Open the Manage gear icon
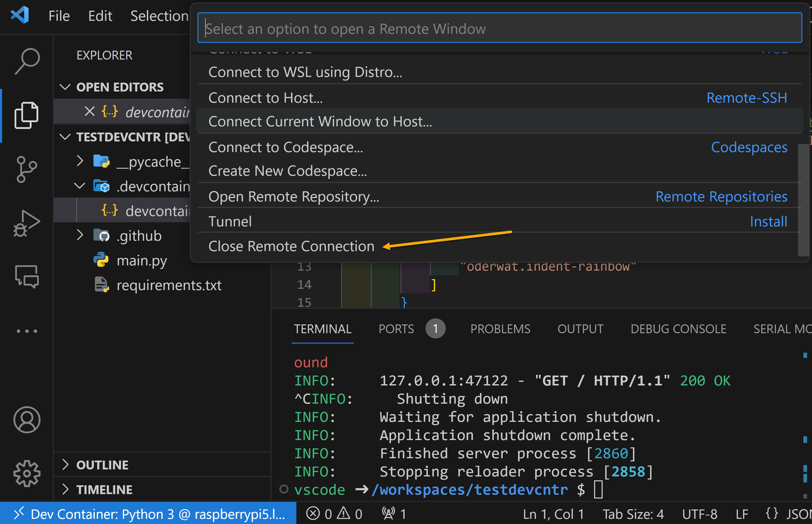This screenshot has height=524, width=812. pyautogui.click(x=27, y=473)
